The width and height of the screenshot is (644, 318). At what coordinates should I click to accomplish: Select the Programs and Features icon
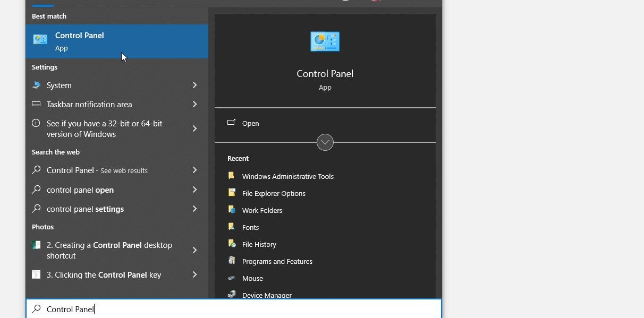pyautogui.click(x=232, y=261)
